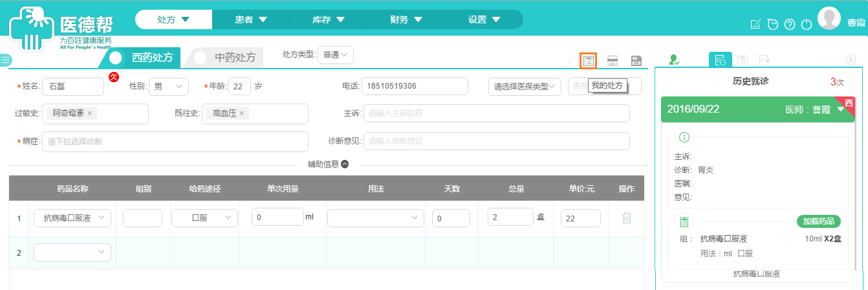Expand the 2016/09/22 visit arrow
Screen dimensions: 868x290
840,110
